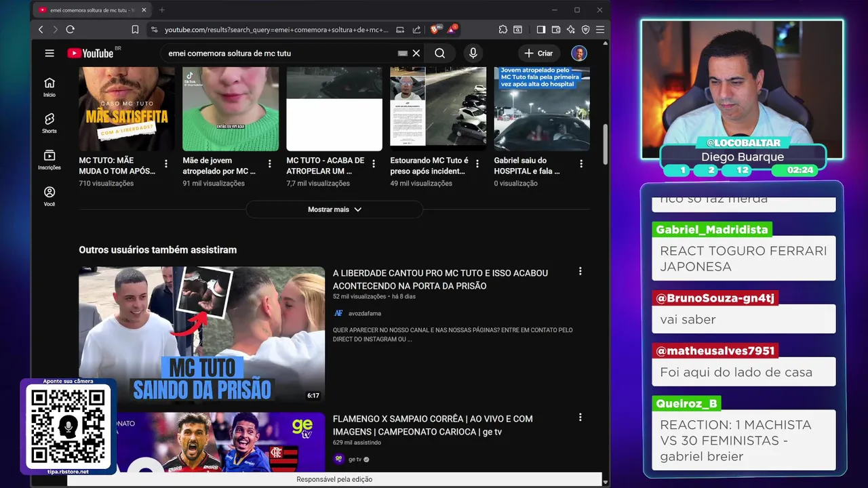Click the browser address bar URL
Image resolution: width=868 pixels, height=488 pixels.
tap(276, 30)
